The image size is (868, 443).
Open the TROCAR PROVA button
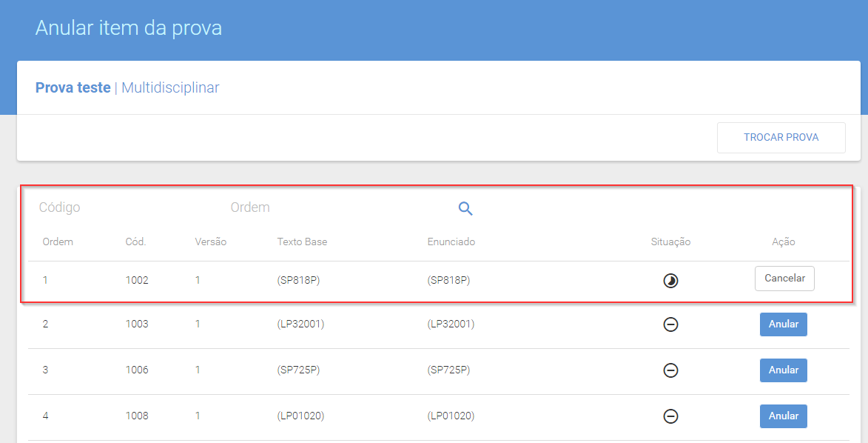point(781,138)
